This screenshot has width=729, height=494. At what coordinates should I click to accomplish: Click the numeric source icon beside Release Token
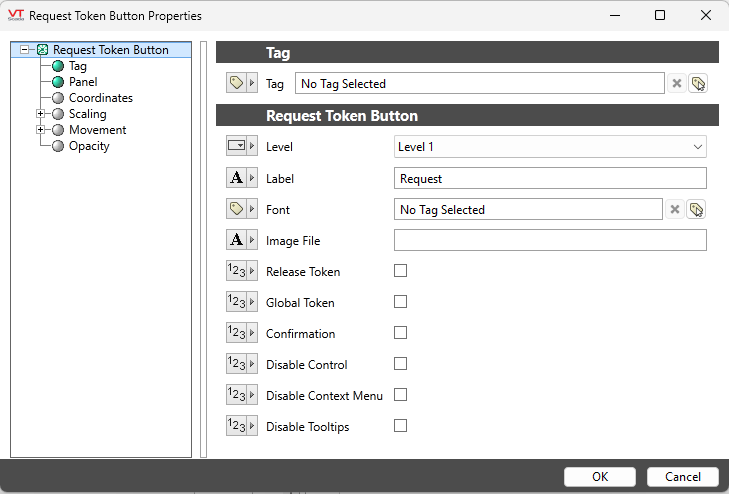pyautogui.click(x=235, y=271)
